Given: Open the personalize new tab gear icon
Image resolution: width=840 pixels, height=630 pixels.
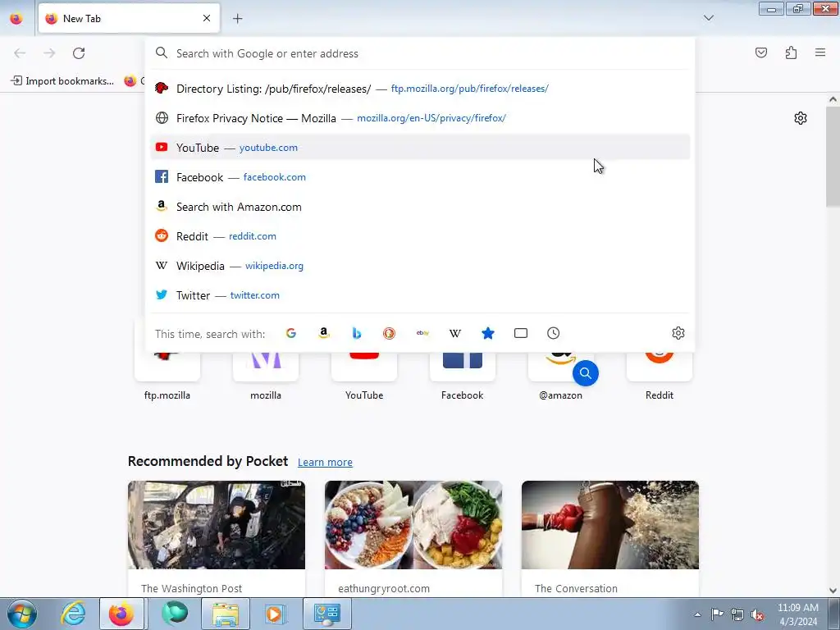Looking at the screenshot, I should coord(801,118).
